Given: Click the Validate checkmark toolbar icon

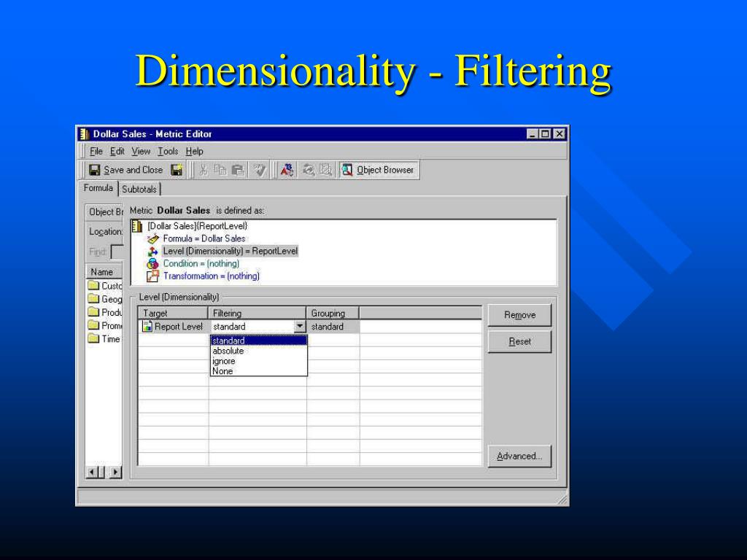Looking at the screenshot, I should [259, 170].
